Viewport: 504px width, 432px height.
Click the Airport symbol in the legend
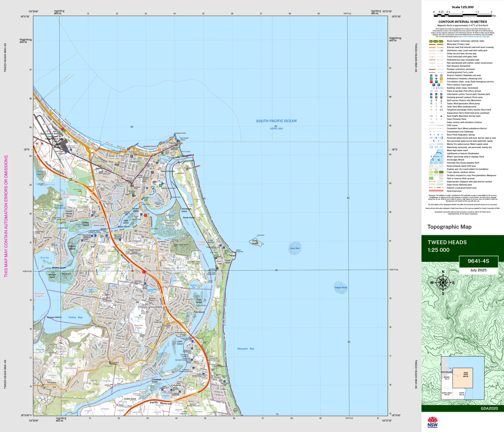click(431, 75)
